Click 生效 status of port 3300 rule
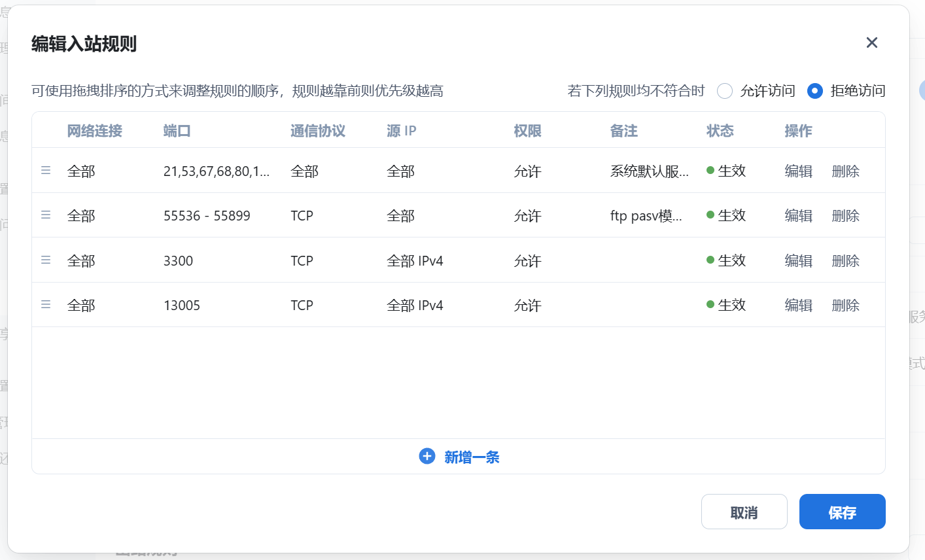 pyautogui.click(x=726, y=260)
